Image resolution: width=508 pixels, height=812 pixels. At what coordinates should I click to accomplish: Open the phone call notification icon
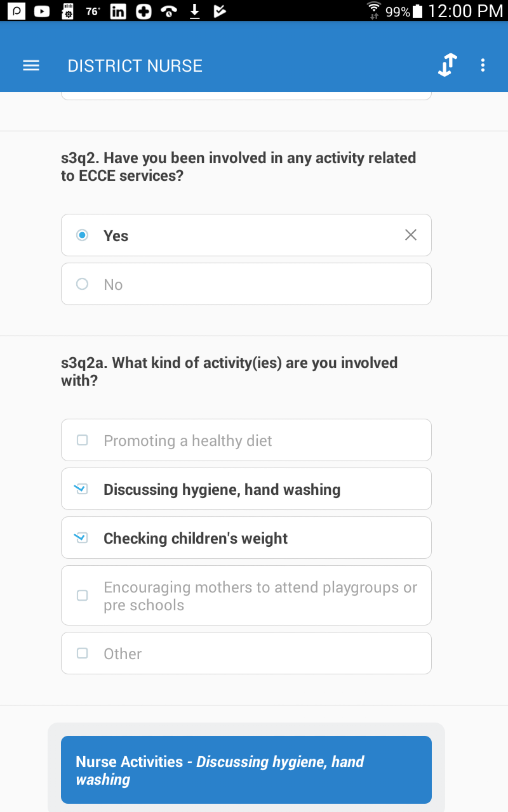168,11
